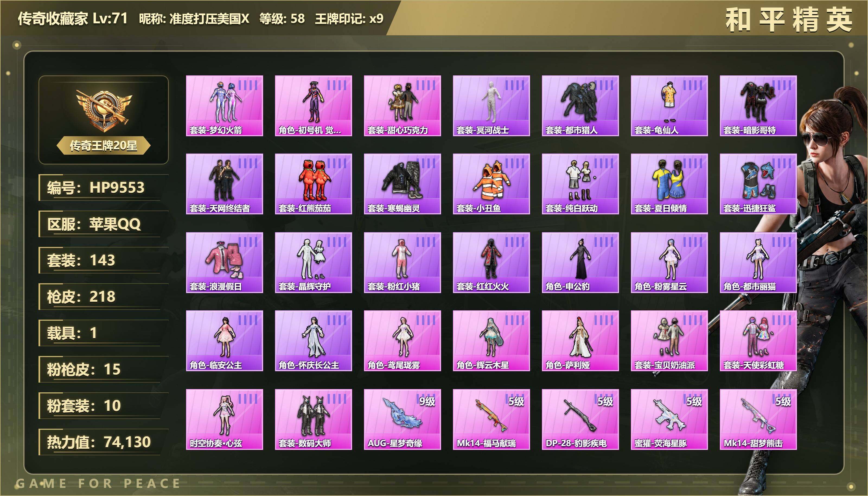
Task: Select the nickname 昵称: 准度打压美国X
Action: 194,18
